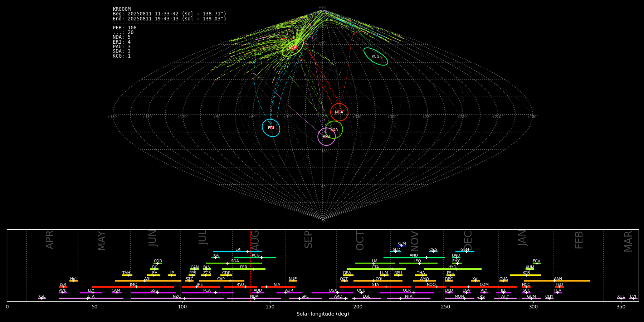Click the QUA shower marker in January
Image resolution: width=644 pixels, height=322 pixels.
click(503, 281)
